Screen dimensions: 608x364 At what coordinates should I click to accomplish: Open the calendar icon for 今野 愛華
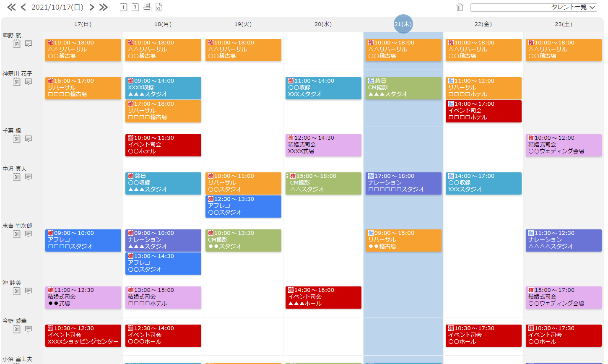tap(16, 329)
